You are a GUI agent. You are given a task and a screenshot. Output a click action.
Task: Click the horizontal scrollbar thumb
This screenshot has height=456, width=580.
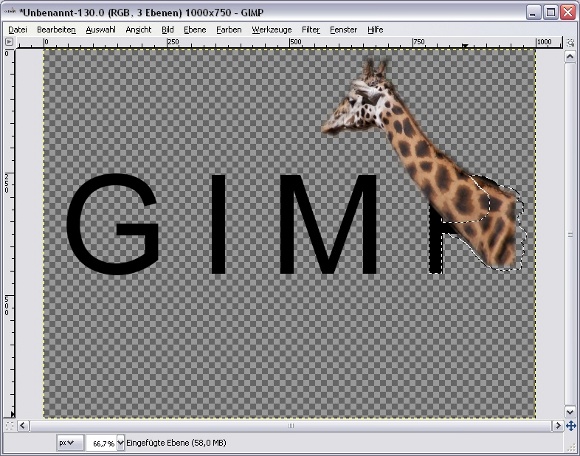pos(291,426)
